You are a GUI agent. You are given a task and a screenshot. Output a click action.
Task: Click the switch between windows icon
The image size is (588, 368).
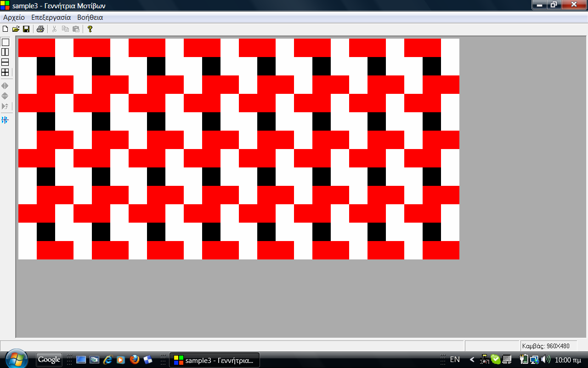tap(94, 360)
